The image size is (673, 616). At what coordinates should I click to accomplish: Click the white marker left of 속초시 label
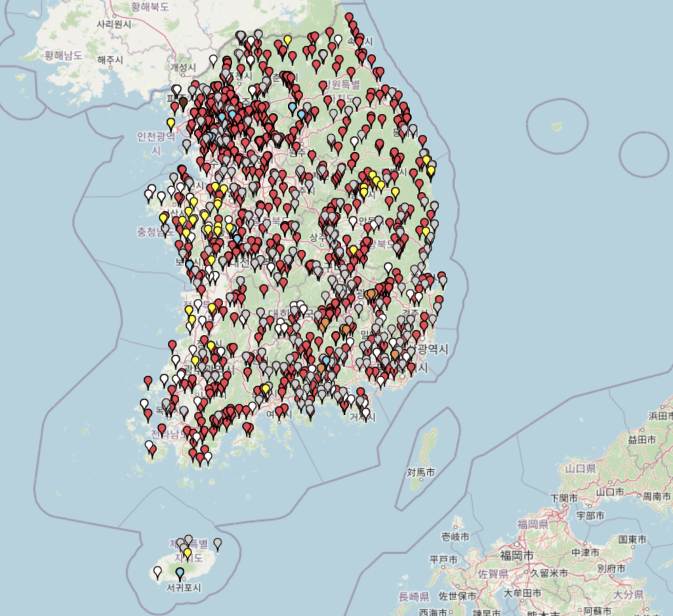(337, 40)
